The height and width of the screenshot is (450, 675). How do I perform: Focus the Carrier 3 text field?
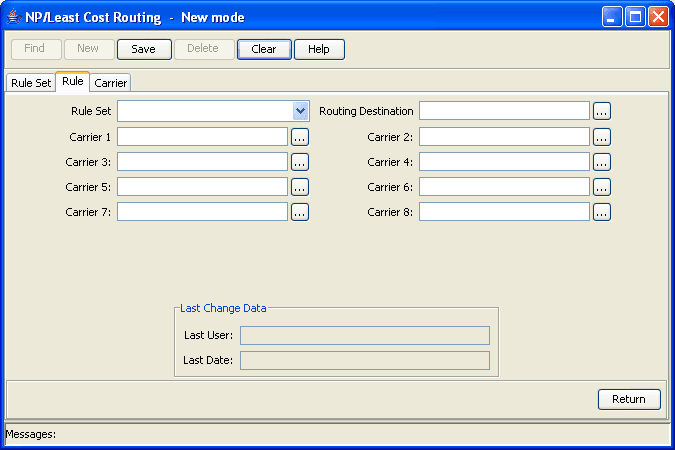tap(202, 162)
